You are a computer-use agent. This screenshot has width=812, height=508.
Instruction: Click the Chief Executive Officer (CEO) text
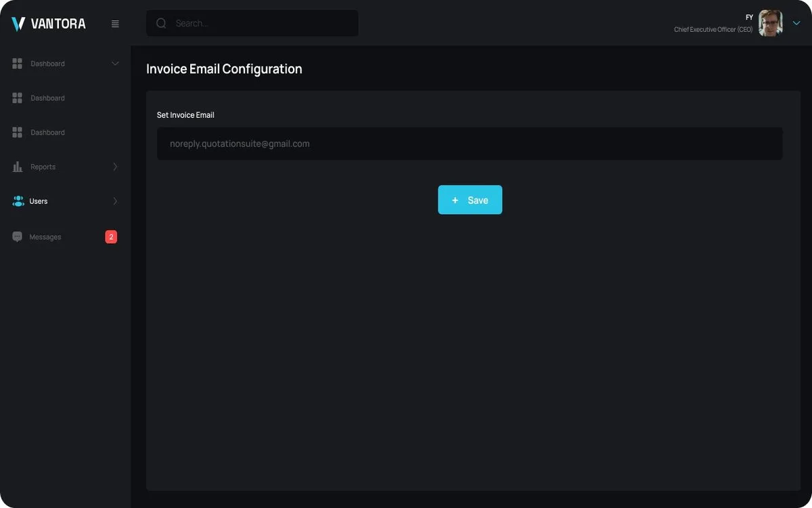713,30
